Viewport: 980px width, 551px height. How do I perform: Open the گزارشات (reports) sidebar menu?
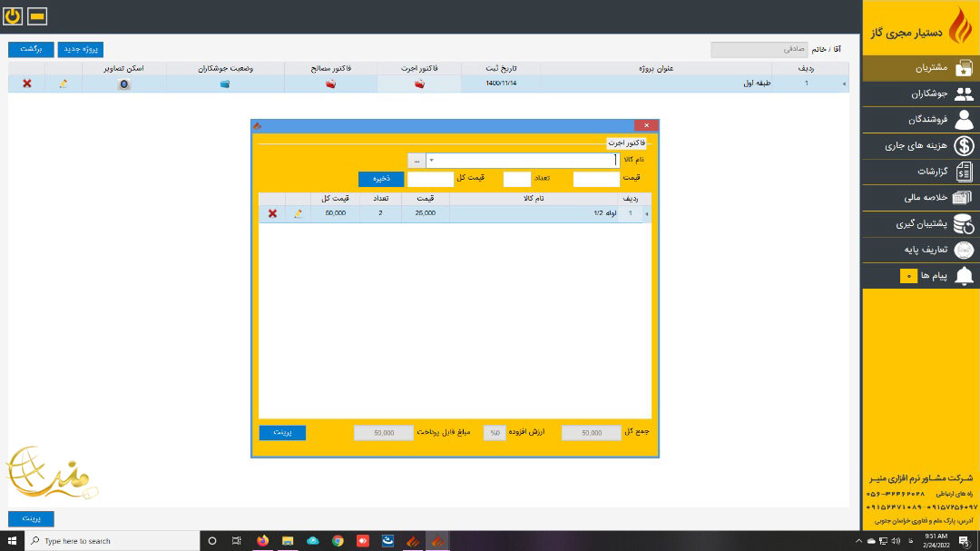click(x=920, y=172)
